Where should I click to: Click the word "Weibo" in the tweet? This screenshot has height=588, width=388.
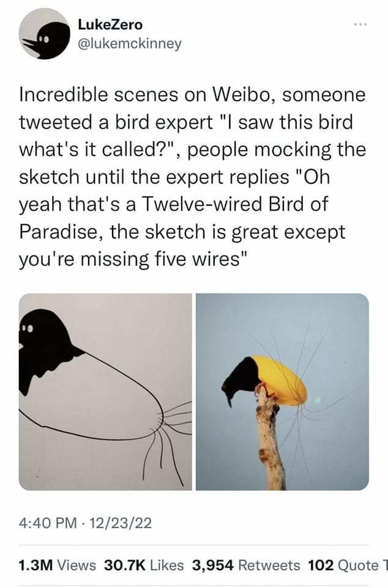[244, 96]
